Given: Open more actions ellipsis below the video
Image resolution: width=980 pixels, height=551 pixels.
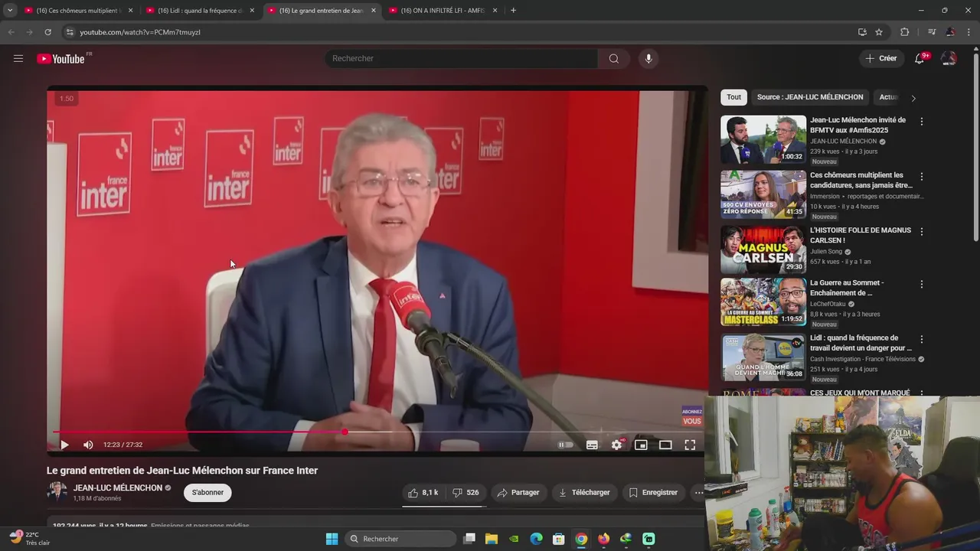Looking at the screenshot, I should tap(697, 493).
